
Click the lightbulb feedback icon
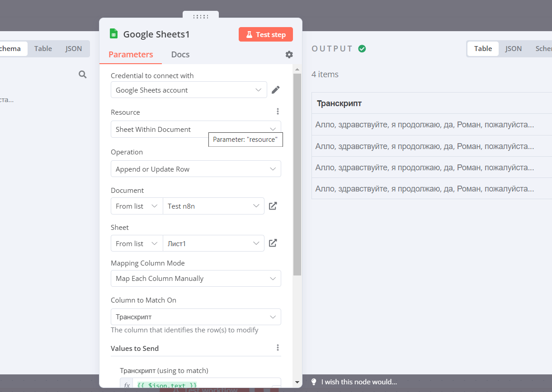click(x=314, y=382)
